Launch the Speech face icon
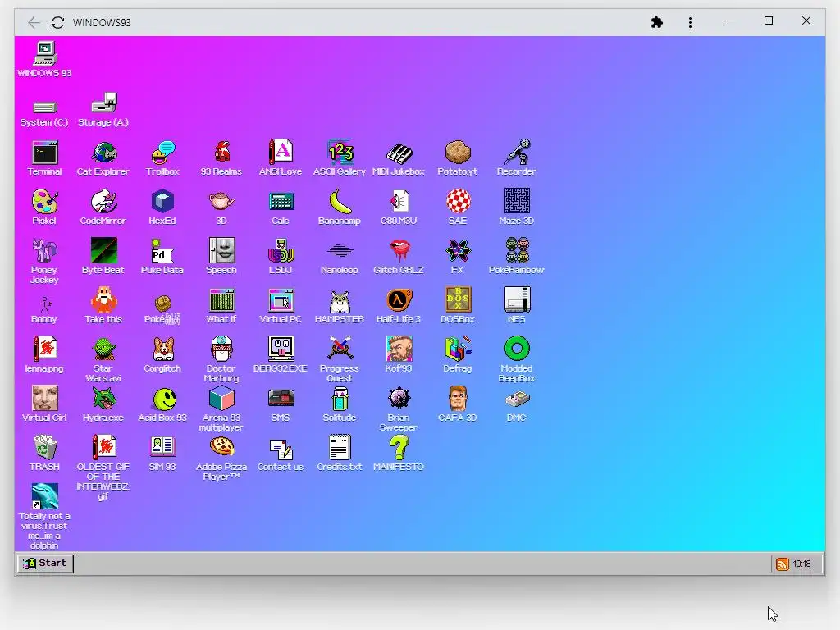 tap(221, 252)
